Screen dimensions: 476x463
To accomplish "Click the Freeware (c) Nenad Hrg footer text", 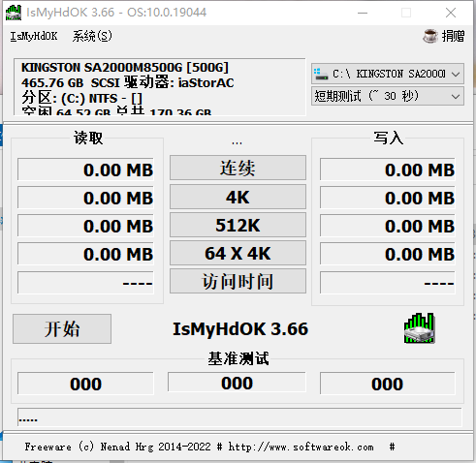I will click(x=89, y=447).
